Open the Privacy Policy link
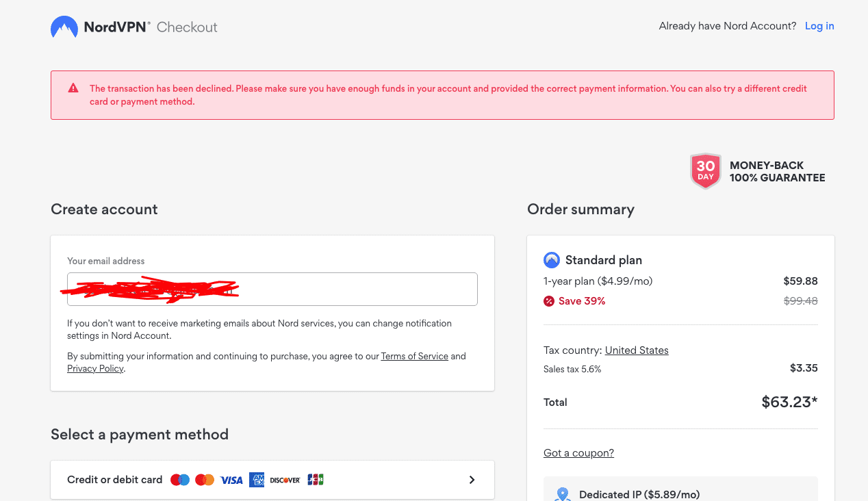 [95, 368]
